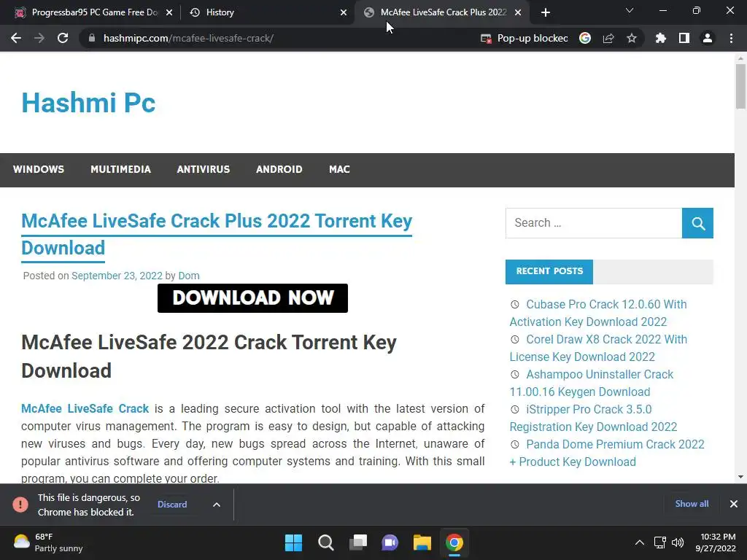Discard the blocked dangerous download
The height and width of the screenshot is (560, 747).
pyautogui.click(x=172, y=505)
